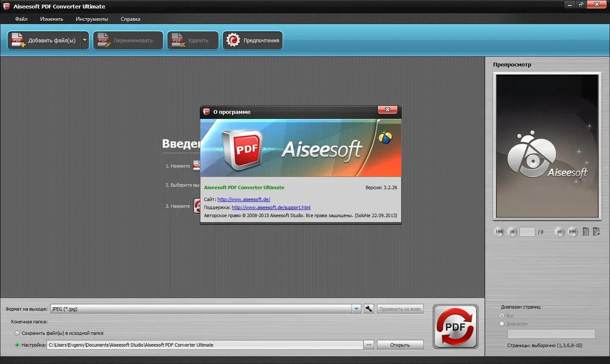Click the Диапазон страниц label
This screenshot has height=364, width=610.
pos(521,307)
